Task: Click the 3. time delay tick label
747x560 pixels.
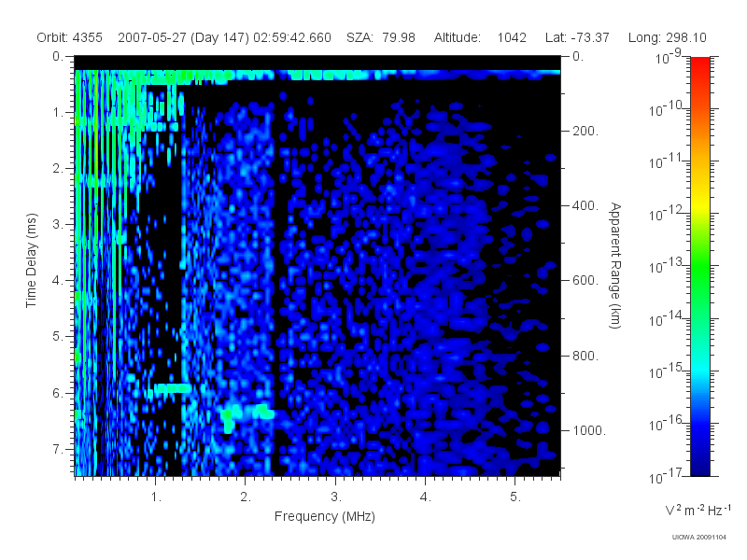Action: coord(58,224)
